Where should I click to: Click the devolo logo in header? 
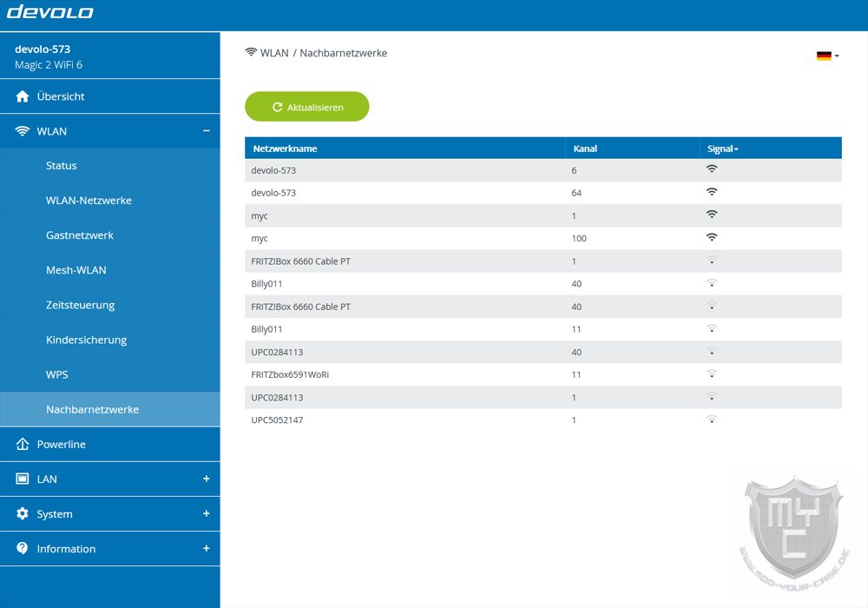[x=49, y=11]
